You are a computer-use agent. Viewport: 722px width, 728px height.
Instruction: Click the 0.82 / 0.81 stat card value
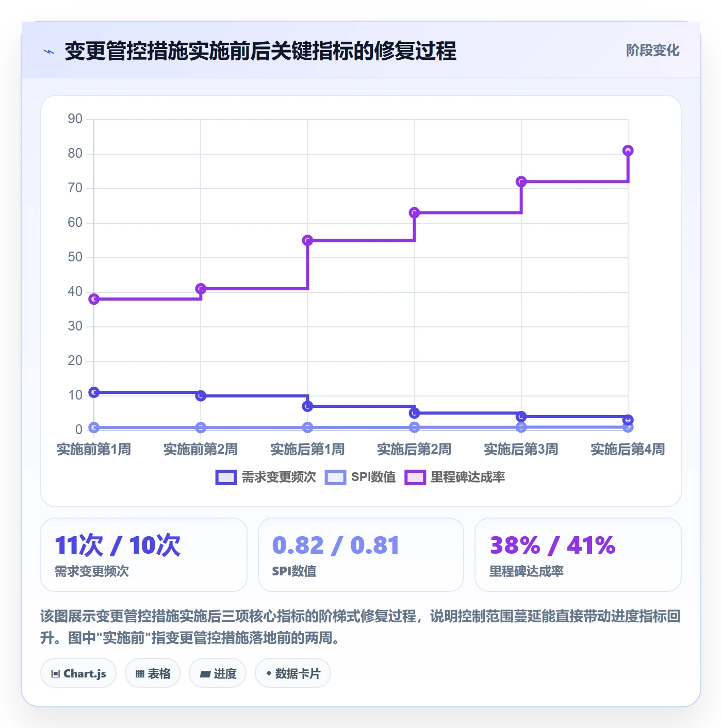tap(336, 545)
